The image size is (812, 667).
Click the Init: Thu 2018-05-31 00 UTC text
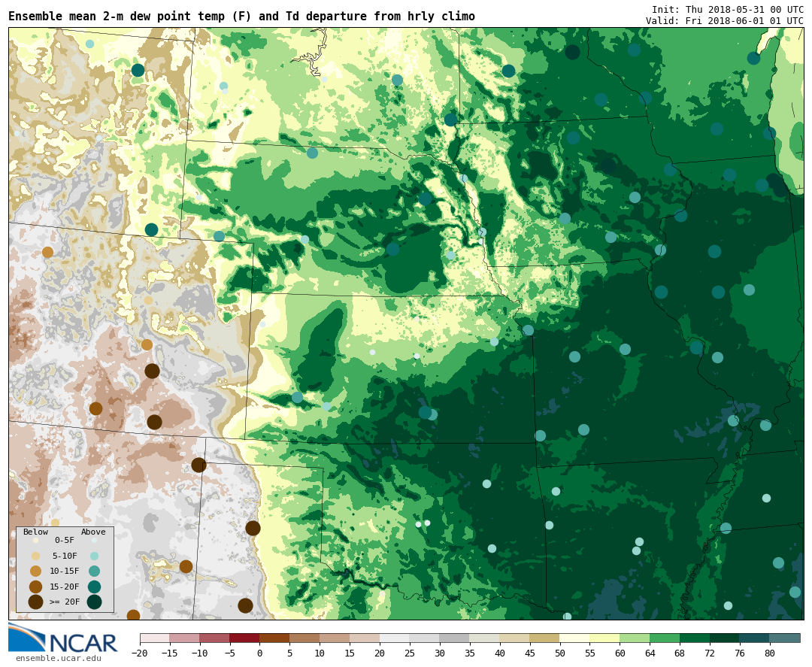(728, 9)
